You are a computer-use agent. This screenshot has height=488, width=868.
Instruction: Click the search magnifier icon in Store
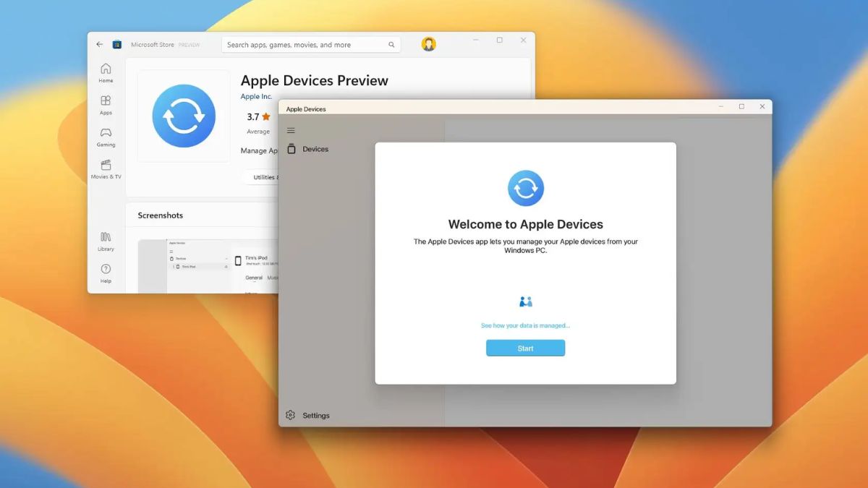(x=391, y=45)
